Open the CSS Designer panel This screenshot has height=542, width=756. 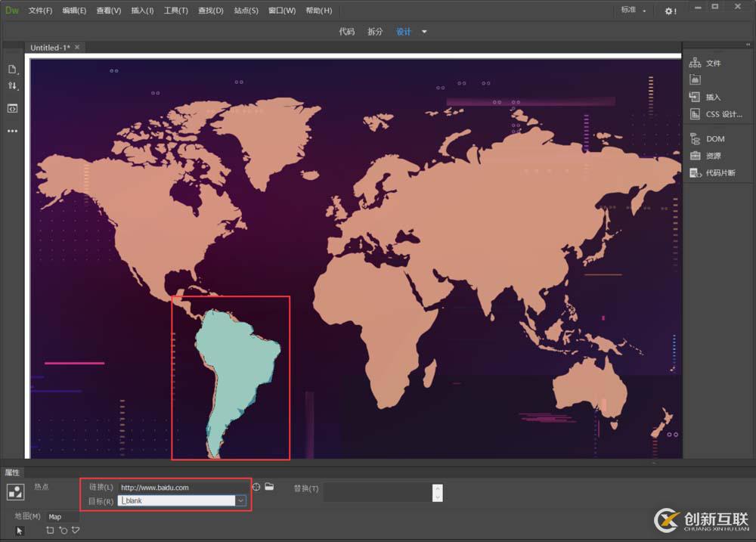[x=723, y=114]
